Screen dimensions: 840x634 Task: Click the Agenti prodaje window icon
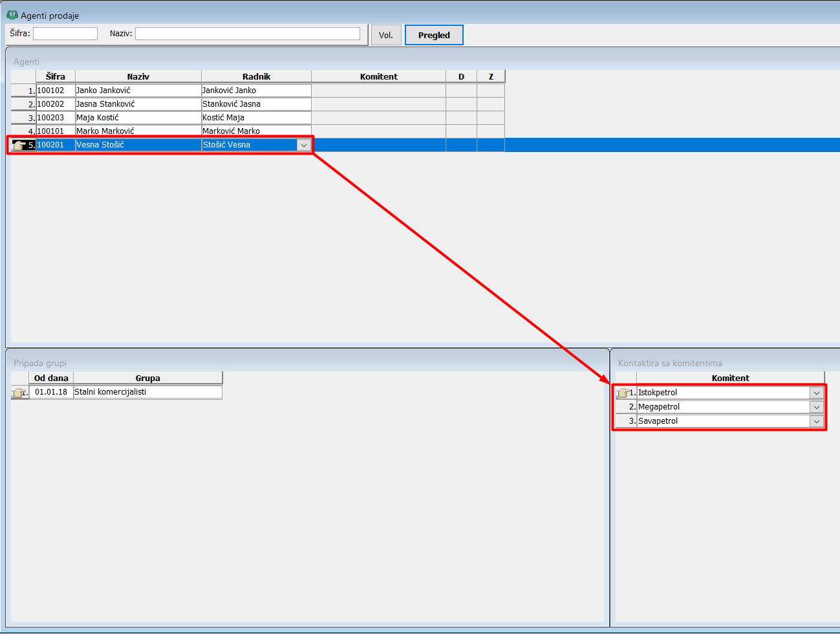click(x=12, y=15)
